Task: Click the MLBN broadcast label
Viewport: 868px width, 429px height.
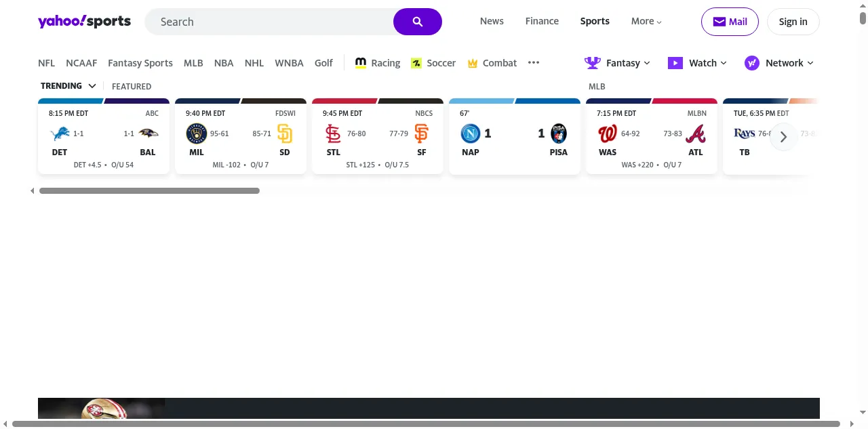Action: click(x=697, y=113)
